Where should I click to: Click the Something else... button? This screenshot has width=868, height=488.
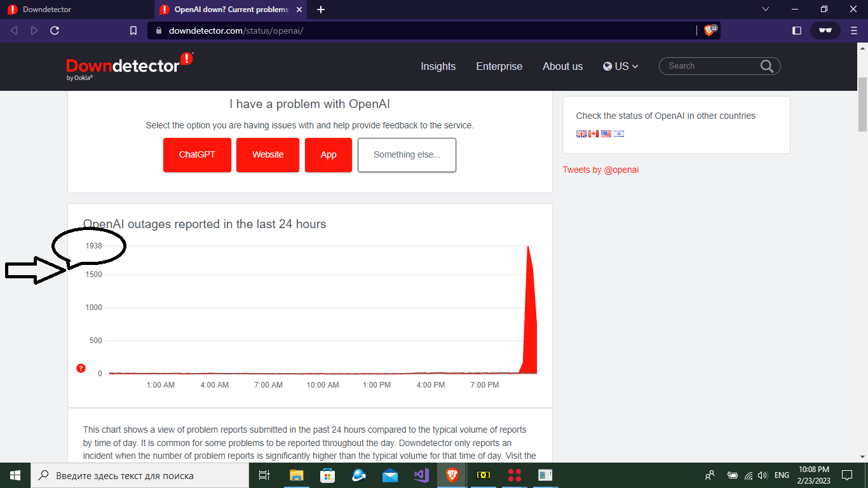click(407, 155)
